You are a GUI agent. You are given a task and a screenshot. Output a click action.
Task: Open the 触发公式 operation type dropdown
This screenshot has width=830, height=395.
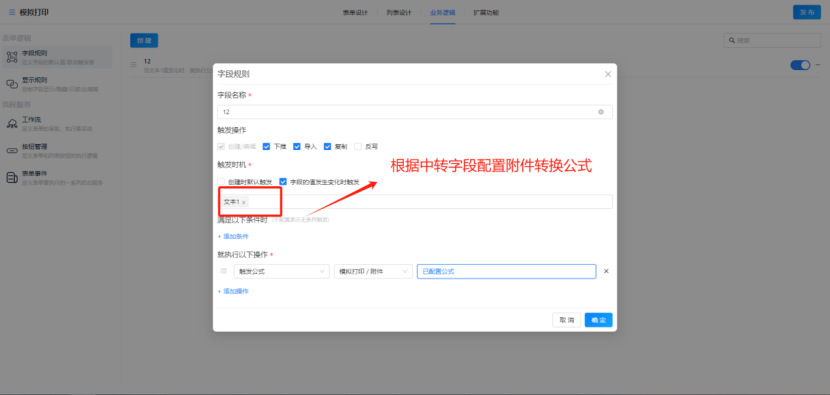[x=282, y=271]
